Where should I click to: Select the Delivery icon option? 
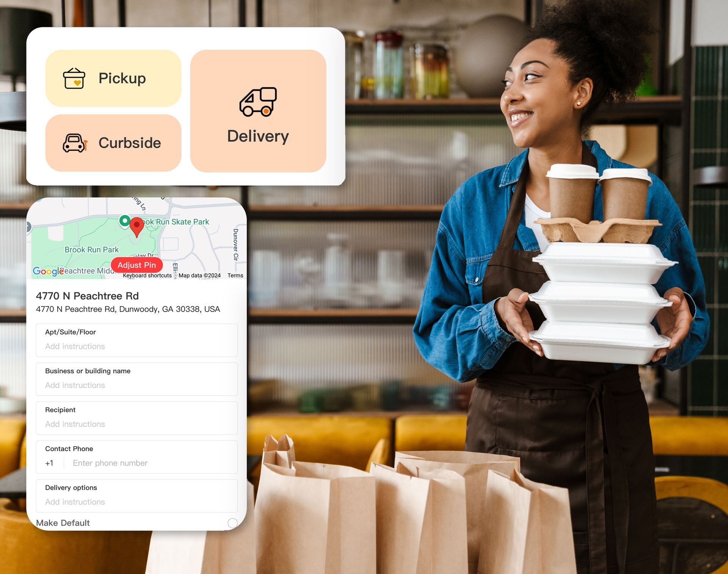pyautogui.click(x=257, y=100)
